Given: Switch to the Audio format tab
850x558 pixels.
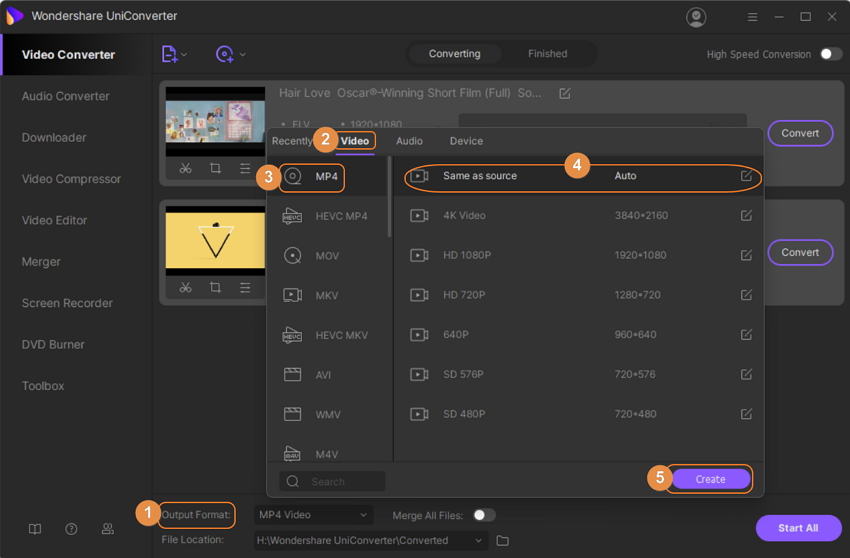Looking at the screenshot, I should click(x=409, y=141).
